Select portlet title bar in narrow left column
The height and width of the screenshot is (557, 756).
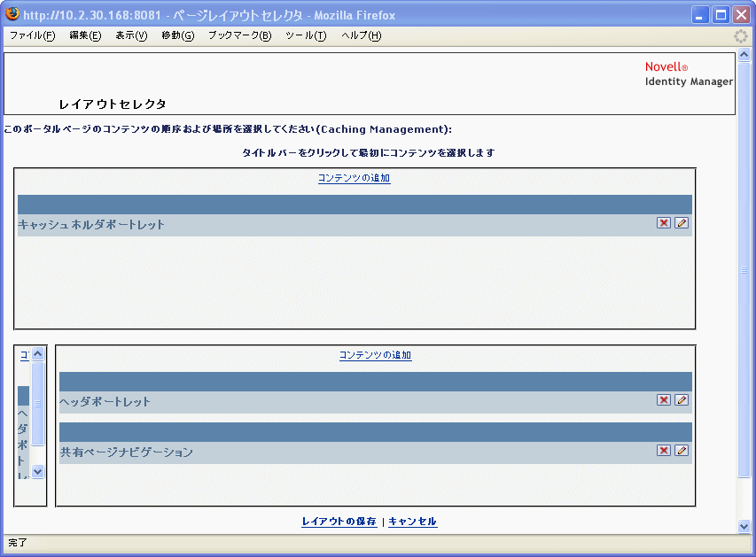click(x=24, y=396)
